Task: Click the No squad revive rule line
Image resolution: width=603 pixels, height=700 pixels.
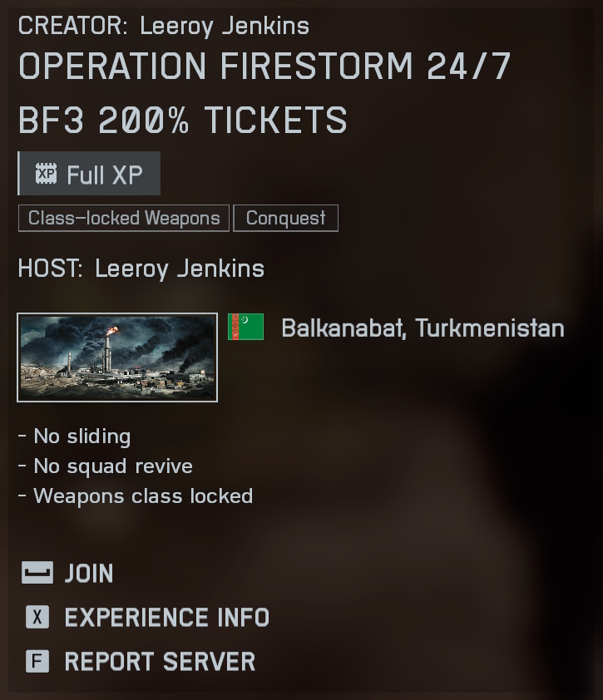Action: [106, 466]
